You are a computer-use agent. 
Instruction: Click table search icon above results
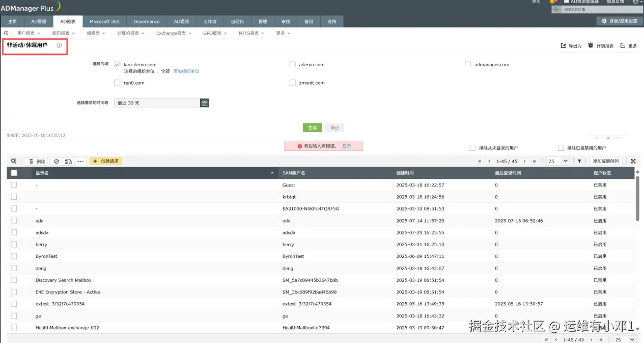coord(14,161)
